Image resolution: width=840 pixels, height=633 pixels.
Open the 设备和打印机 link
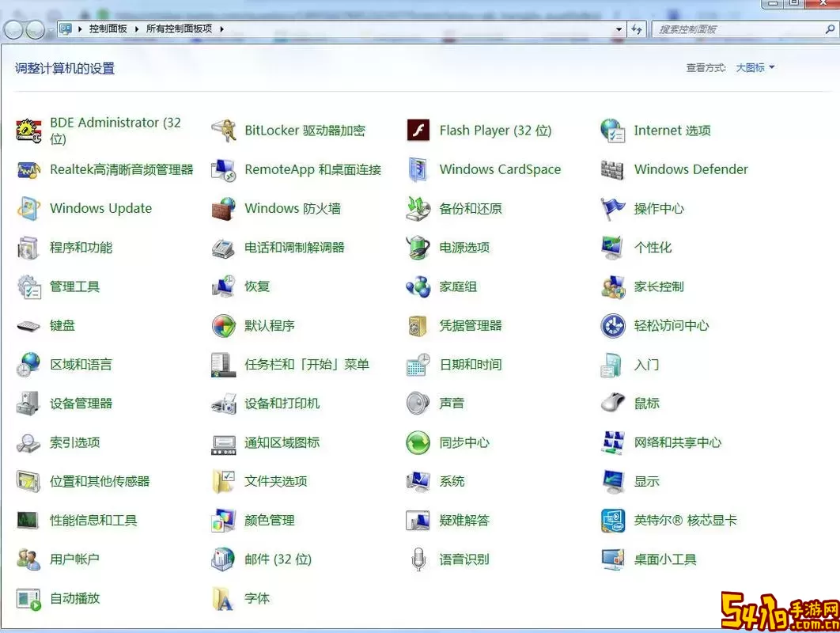[282, 404]
